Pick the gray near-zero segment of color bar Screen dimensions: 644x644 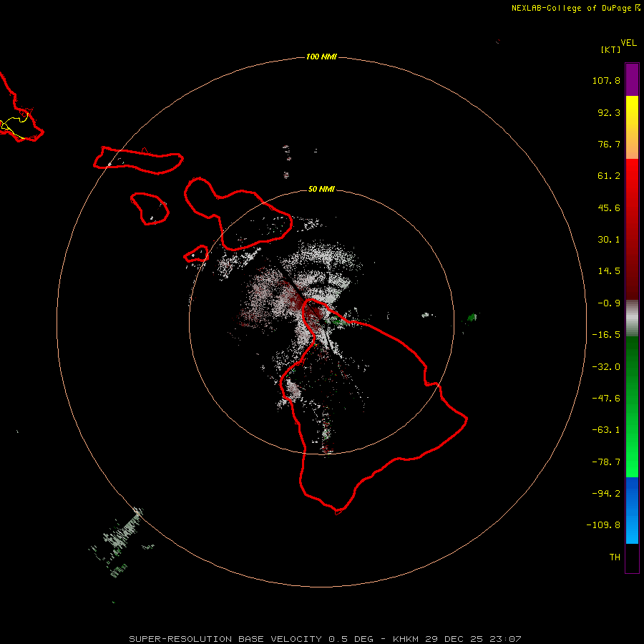point(632,318)
